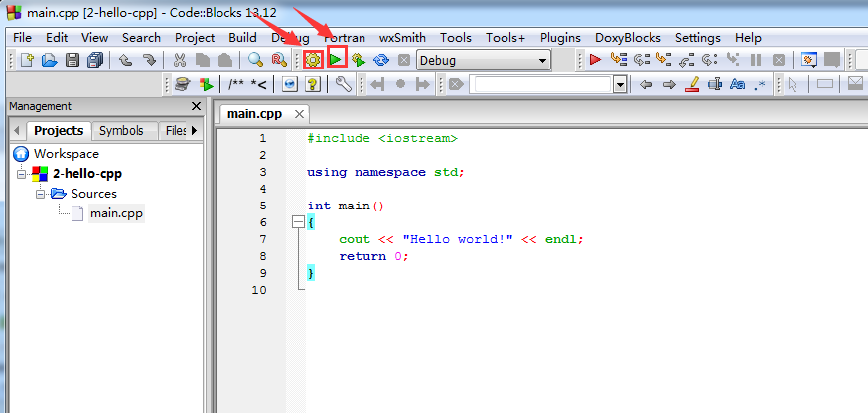
Task: Click the DoxyBlocks line comment icon
Action: (x=259, y=84)
